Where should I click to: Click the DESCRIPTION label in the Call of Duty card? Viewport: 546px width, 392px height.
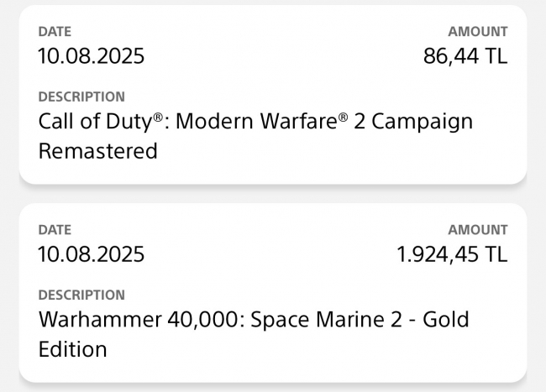click(81, 97)
